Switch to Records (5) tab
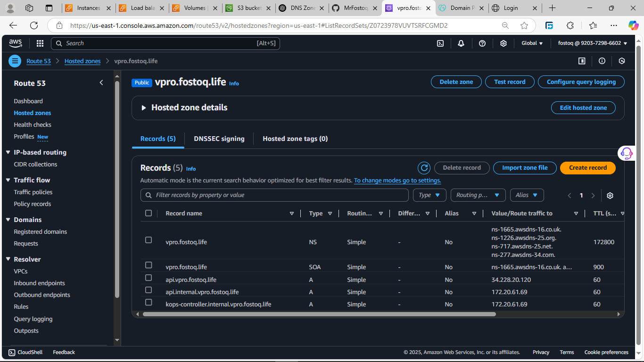This screenshot has width=644, height=362. (x=158, y=139)
